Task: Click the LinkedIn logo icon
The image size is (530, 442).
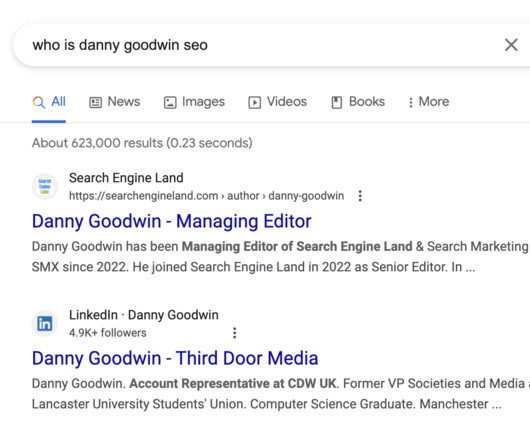Action: [45, 323]
